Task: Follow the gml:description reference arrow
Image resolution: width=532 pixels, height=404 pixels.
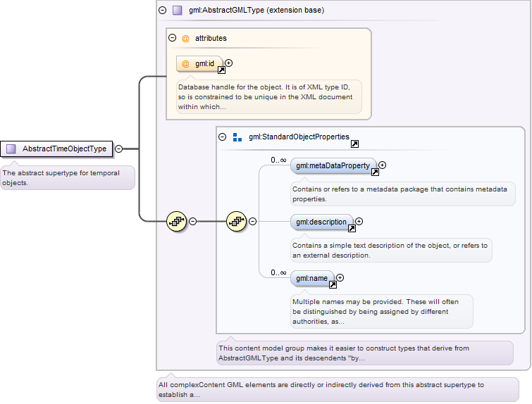Action: (x=352, y=229)
